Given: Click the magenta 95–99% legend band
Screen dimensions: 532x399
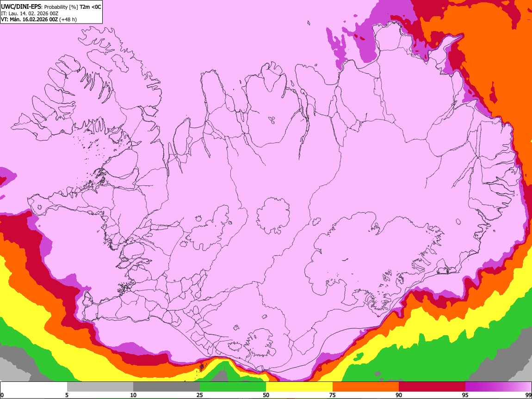Looking at the screenshot, I should click(498, 387).
